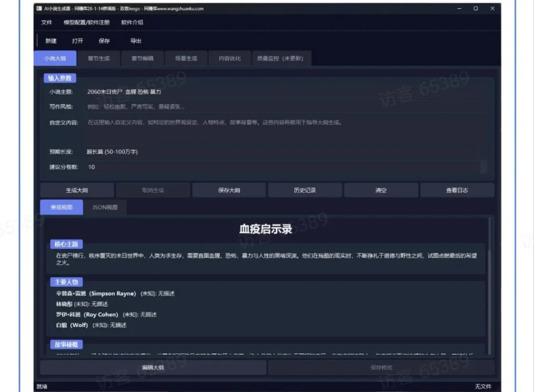534x392 pixels.
Task: Click the 查看日志 button
Action: 457,190
